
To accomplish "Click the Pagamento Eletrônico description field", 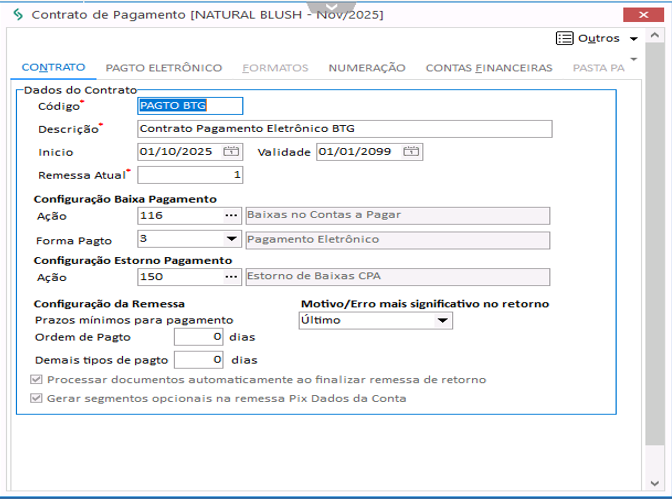I will coord(398,240).
